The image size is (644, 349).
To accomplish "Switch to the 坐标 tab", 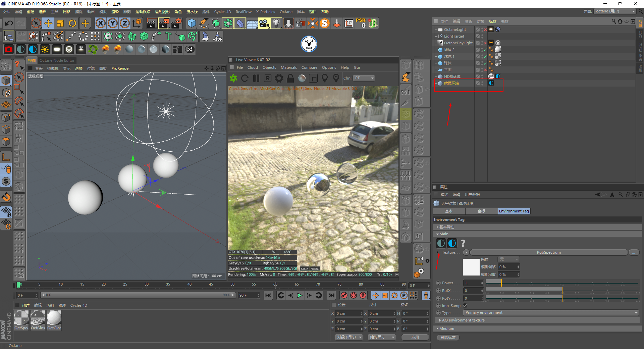I will pyautogui.click(x=481, y=211).
